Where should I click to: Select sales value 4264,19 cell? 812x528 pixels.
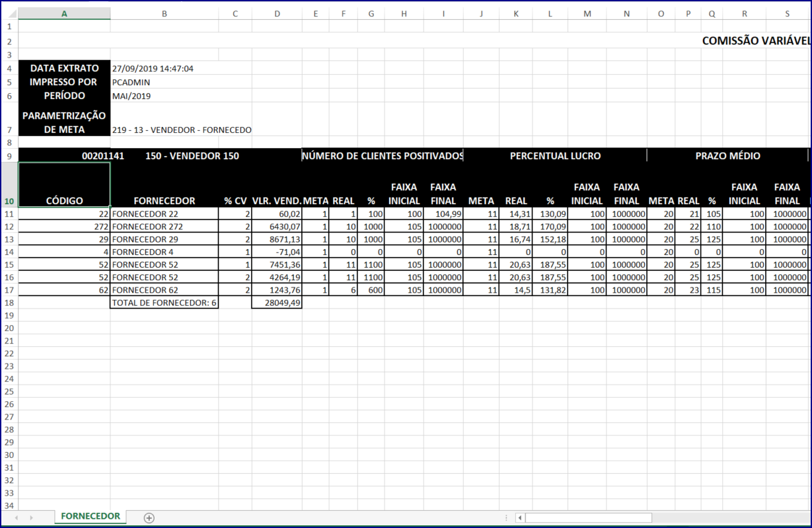tap(277, 277)
